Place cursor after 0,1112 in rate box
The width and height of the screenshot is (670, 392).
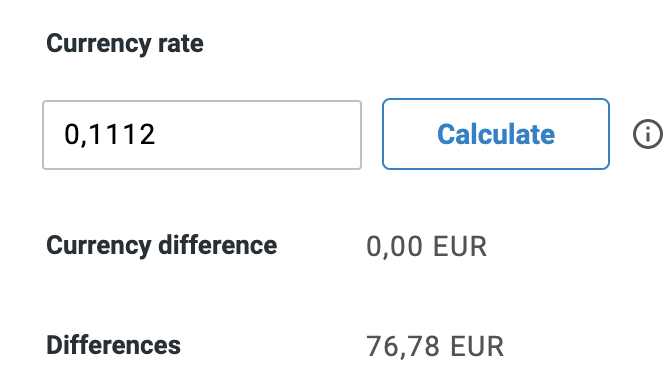[156, 135]
